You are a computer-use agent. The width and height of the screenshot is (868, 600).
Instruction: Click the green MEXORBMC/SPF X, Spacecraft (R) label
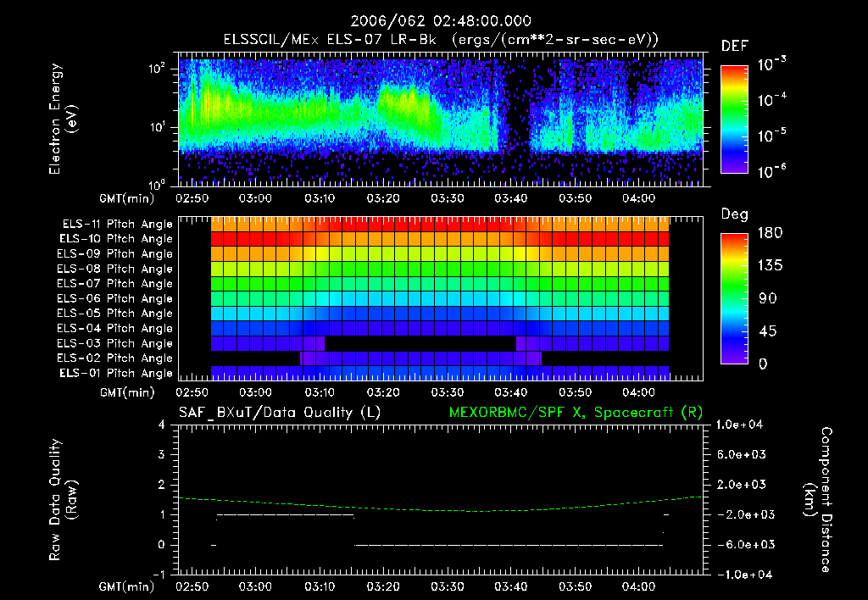click(576, 413)
